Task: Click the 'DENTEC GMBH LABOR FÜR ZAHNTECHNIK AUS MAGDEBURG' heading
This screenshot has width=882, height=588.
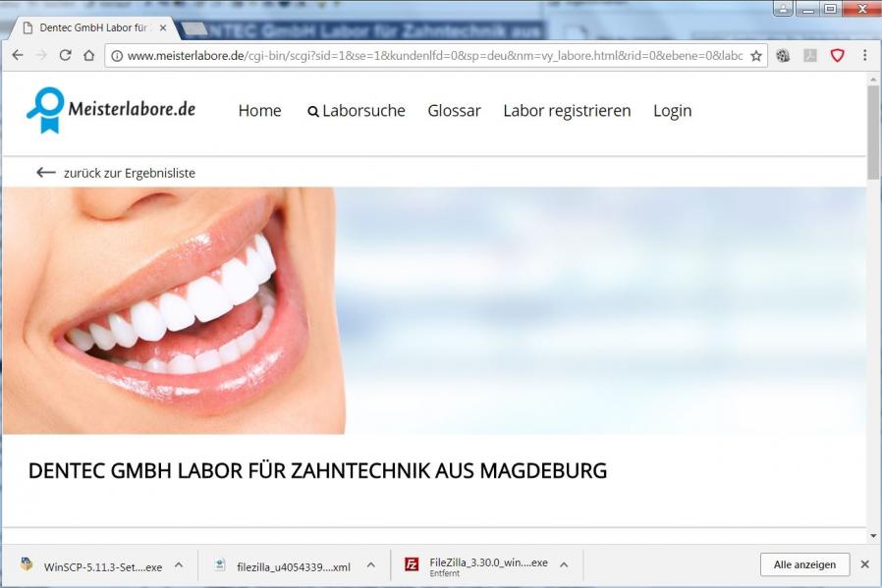Action: click(x=318, y=470)
